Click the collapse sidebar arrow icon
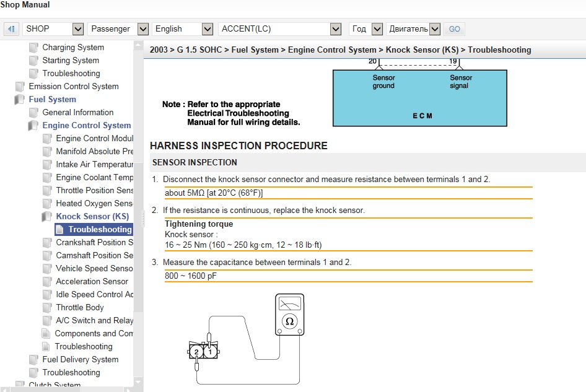586x392 pixels. 12,29
